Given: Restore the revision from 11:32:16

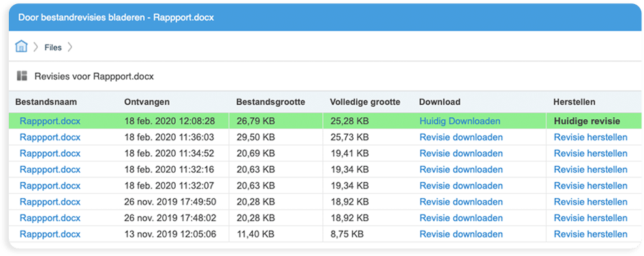Looking at the screenshot, I should (x=591, y=170).
